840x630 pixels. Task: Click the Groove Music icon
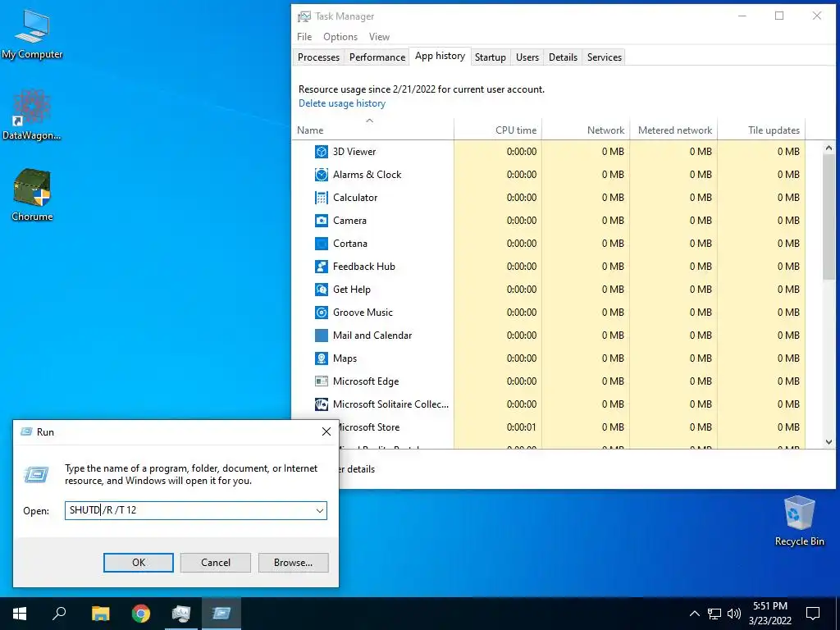[x=321, y=313]
